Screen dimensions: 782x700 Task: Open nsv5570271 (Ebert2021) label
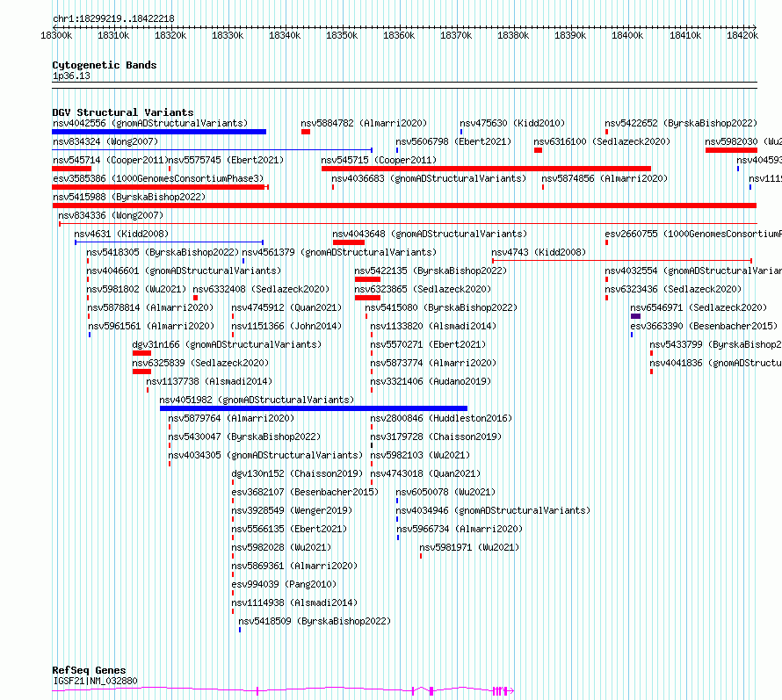tap(428, 344)
